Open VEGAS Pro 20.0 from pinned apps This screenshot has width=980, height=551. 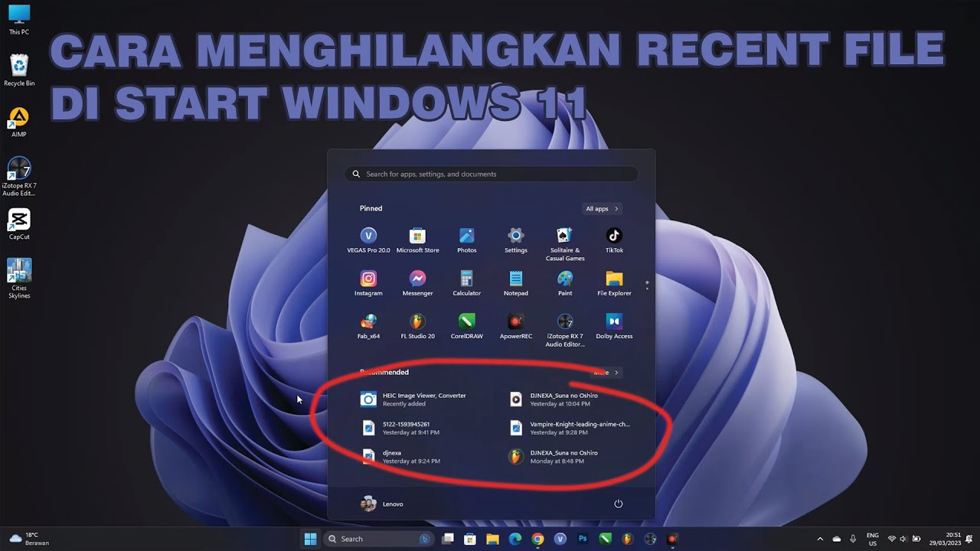368,240
